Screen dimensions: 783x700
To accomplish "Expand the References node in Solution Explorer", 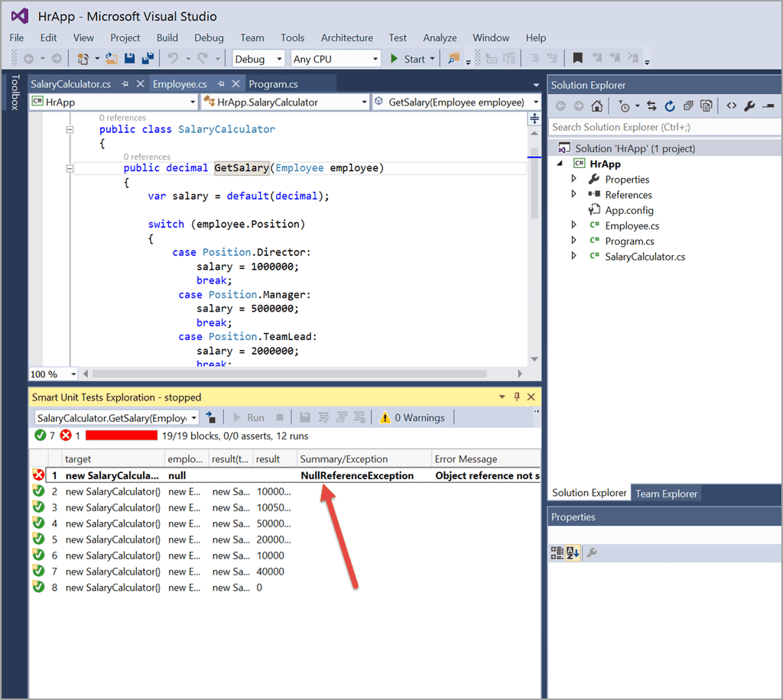I will click(x=574, y=194).
